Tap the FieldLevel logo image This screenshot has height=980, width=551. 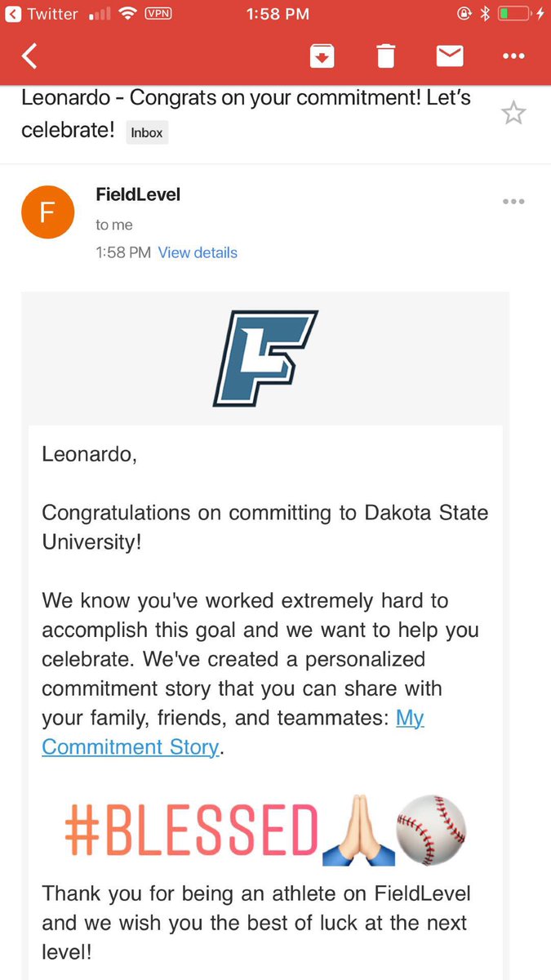(265, 358)
